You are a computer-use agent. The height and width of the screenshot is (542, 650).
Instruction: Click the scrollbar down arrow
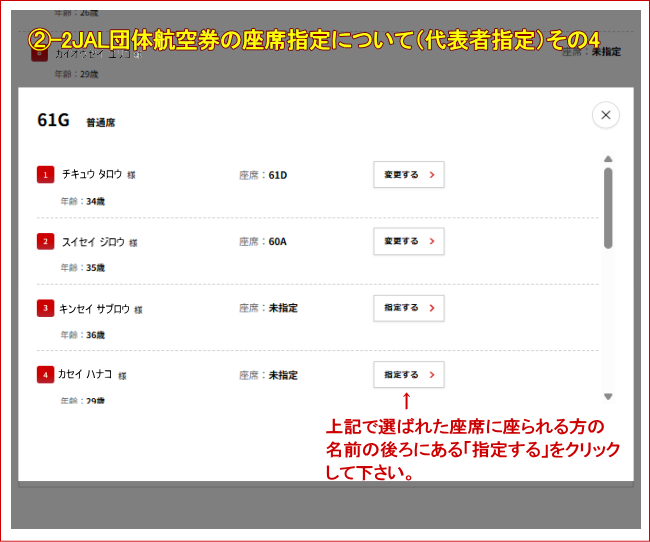click(608, 396)
